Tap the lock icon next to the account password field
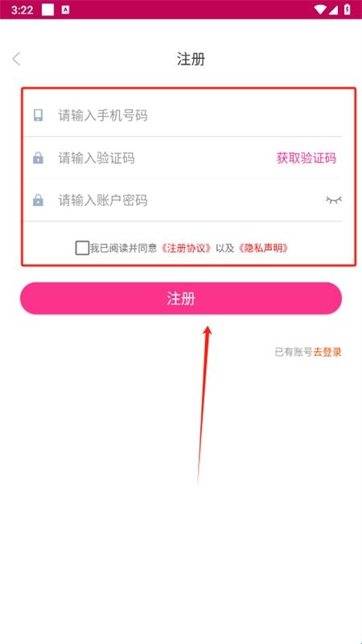This screenshot has width=362, height=644. [38, 200]
